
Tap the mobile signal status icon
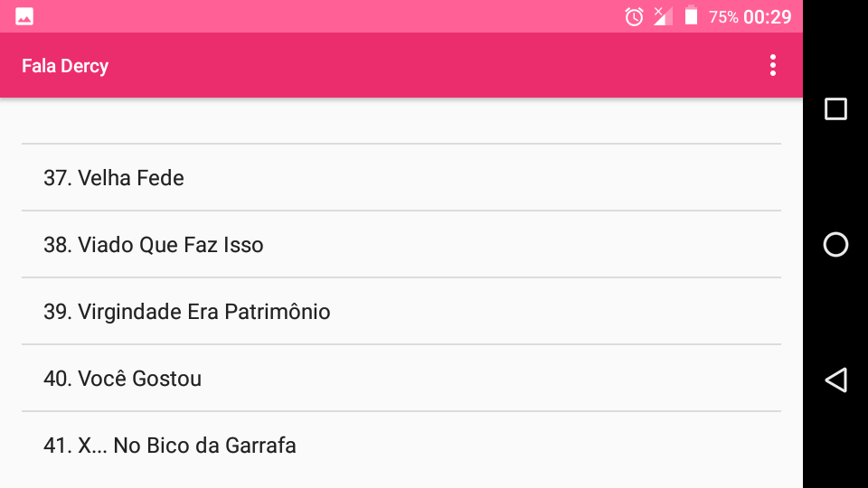[663, 16]
